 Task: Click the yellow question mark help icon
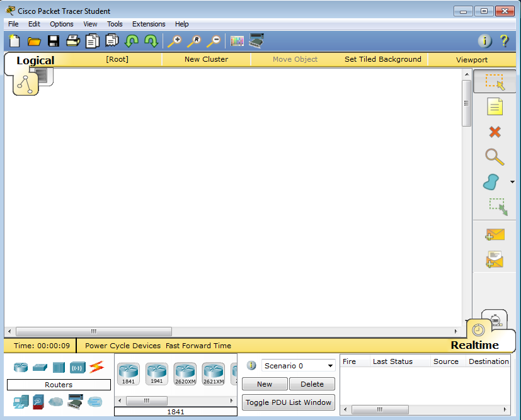pyautogui.click(x=505, y=41)
